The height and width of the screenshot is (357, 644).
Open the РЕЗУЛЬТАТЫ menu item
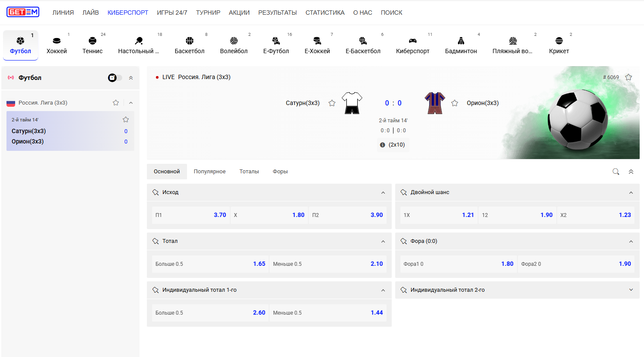coord(278,13)
